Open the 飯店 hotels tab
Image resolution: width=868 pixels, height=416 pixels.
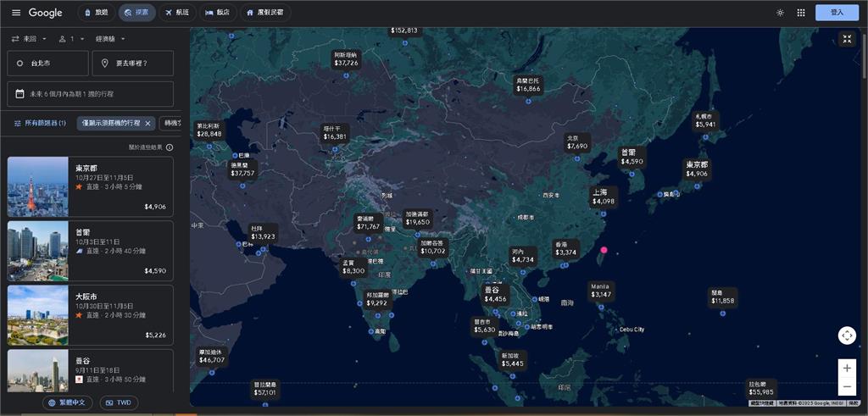pyautogui.click(x=218, y=12)
